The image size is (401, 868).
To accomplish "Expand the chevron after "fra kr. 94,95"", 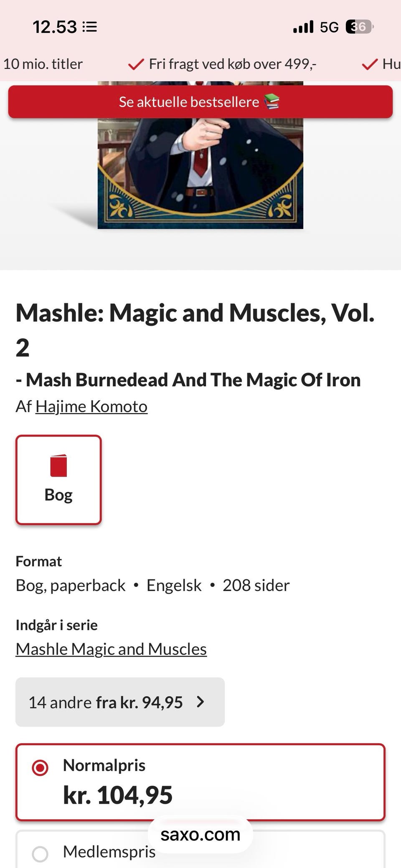I will click(x=200, y=702).
